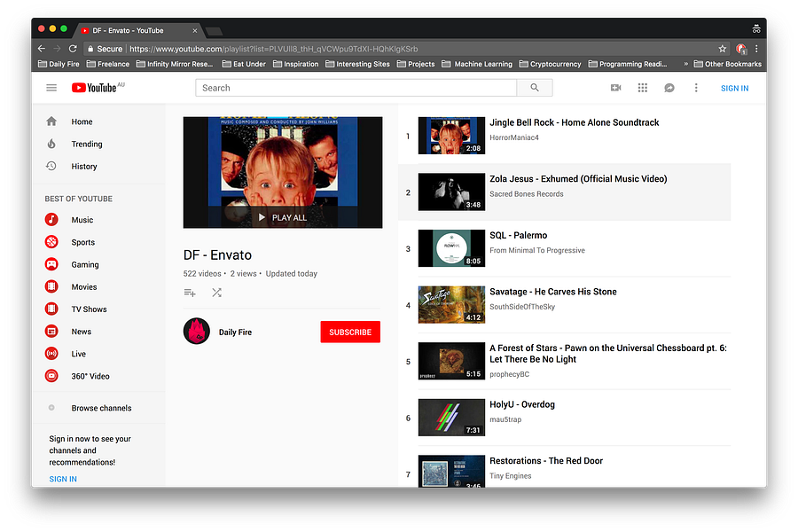This screenshot has height=532, width=798.
Task: Bookmark this page with the star
Action: tap(722, 49)
